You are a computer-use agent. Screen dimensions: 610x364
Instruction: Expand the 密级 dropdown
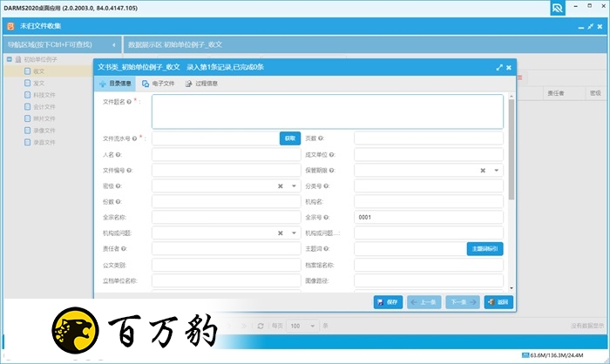(295, 185)
